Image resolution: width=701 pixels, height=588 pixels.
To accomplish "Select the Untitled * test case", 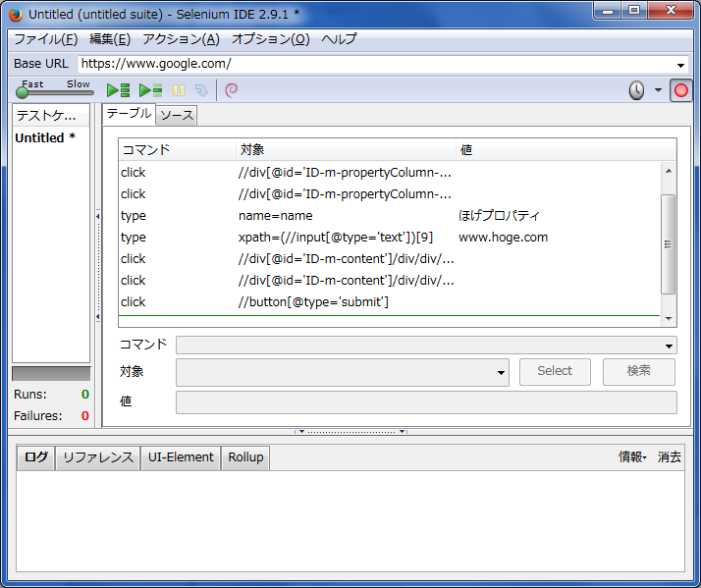I will (x=45, y=138).
